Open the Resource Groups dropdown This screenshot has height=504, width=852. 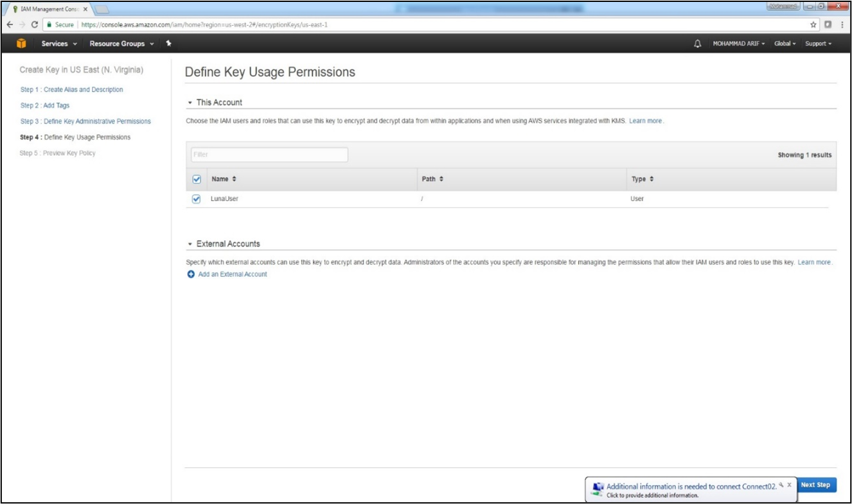(121, 44)
